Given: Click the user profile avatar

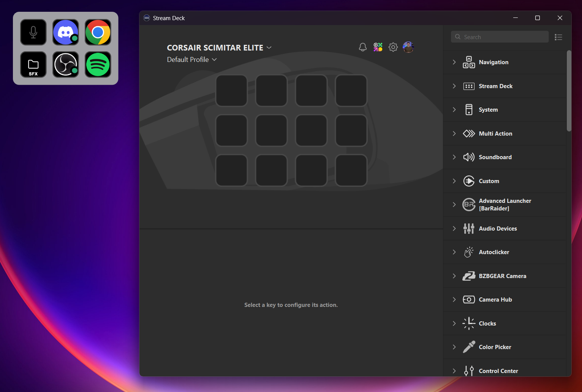Looking at the screenshot, I should click(408, 47).
